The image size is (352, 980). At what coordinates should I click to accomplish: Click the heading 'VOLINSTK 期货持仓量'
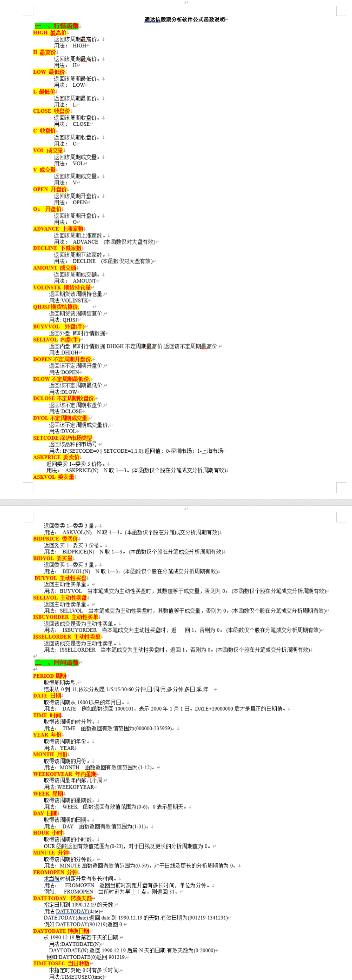click(x=62, y=287)
